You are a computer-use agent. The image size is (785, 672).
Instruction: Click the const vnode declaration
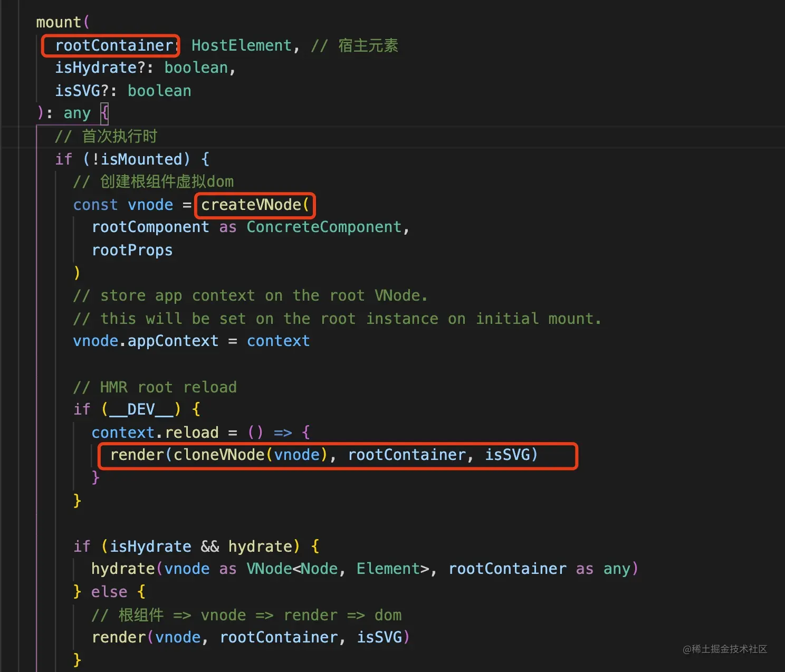(x=123, y=205)
